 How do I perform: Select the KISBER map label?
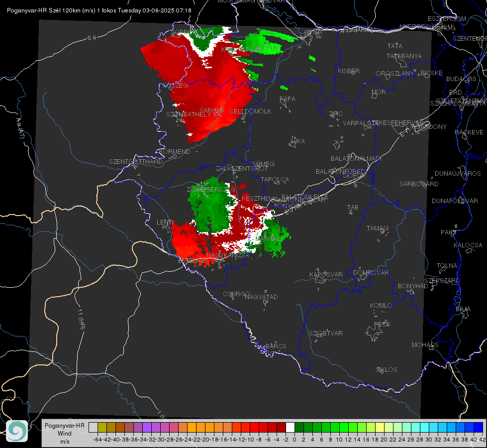[x=349, y=71]
